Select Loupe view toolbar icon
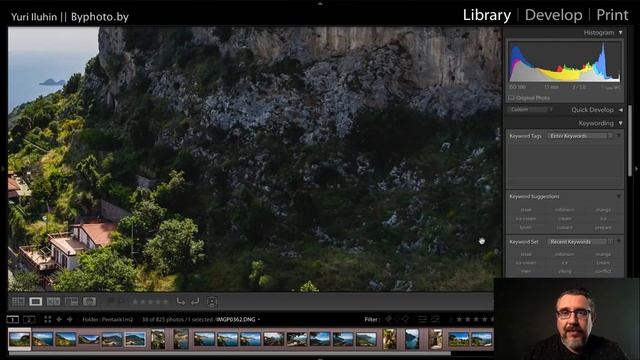Screen dimensions: 640x360 coord(36,302)
